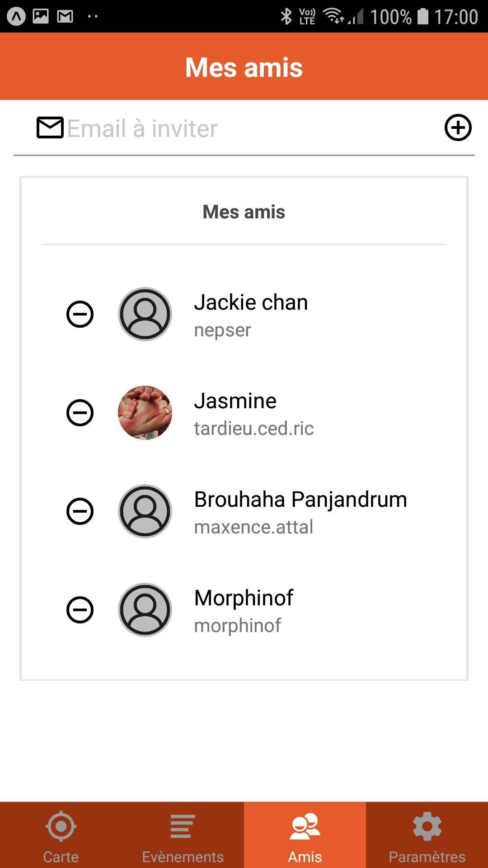Open the Morphinof friend entry
Viewport: 488px width, 868px height.
(244, 598)
